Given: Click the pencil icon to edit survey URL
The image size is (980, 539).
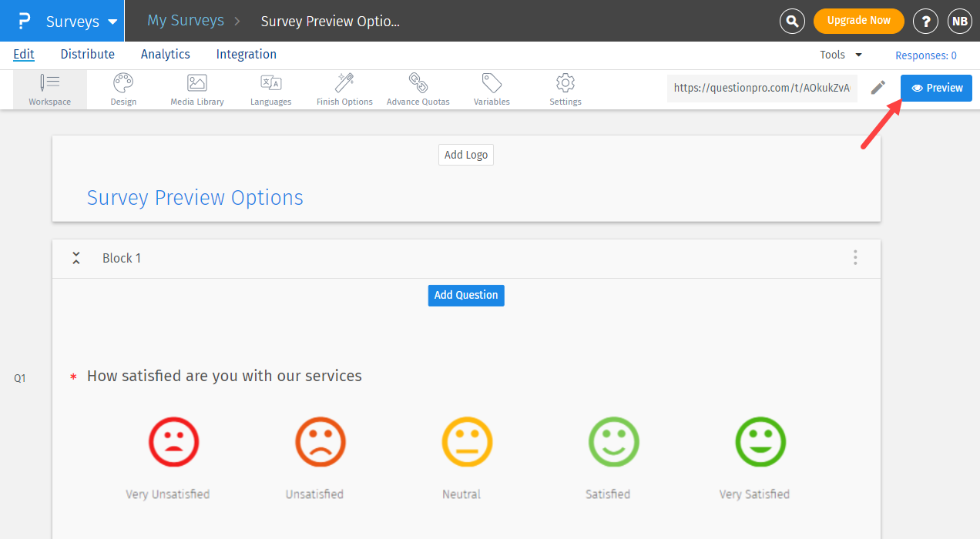Looking at the screenshot, I should tap(878, 88).
